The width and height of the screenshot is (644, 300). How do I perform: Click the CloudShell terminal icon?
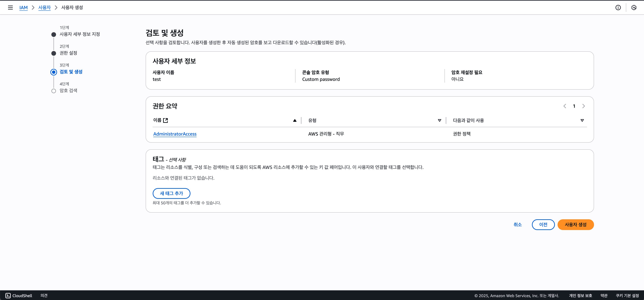pyautogui.click(x=8, y=295)
